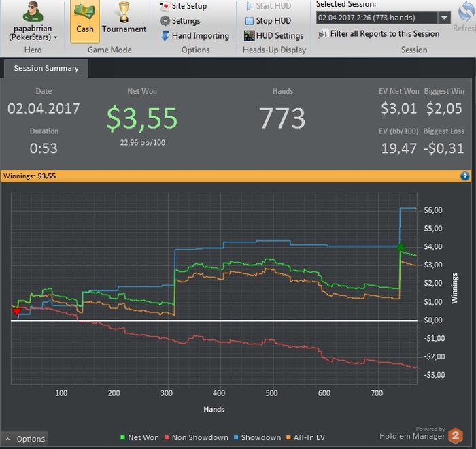Click the Hand Importing arrow icon
Screen dimensions: 476x449
(165, 35)
